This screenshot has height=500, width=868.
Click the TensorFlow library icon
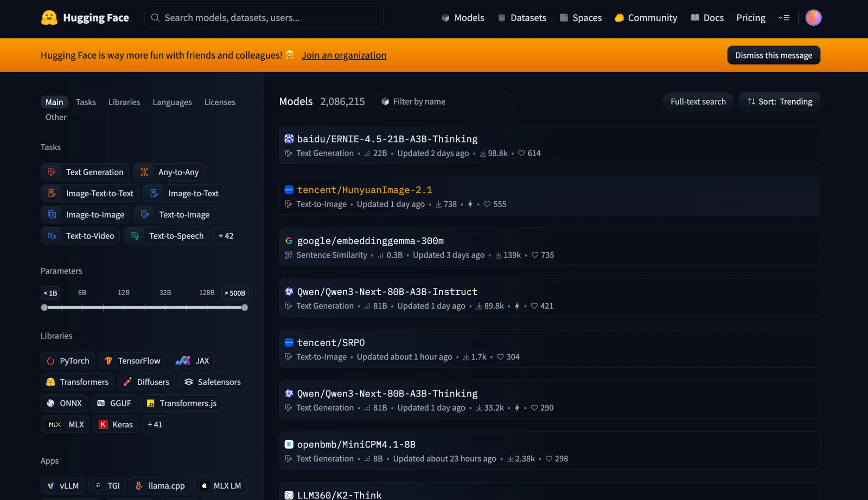[108, 361]
